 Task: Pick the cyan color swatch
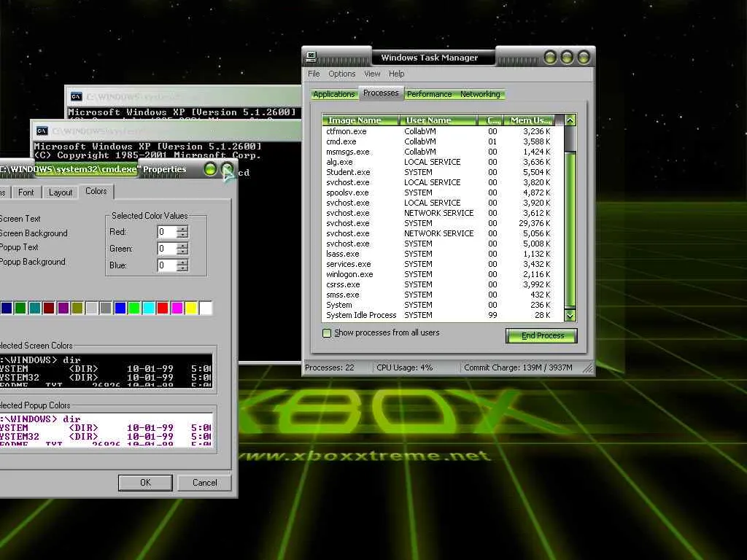(149, 308)
